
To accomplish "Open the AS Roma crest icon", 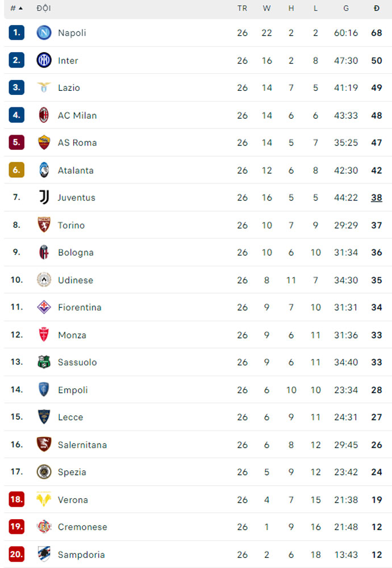I will [x=44, y=143].
